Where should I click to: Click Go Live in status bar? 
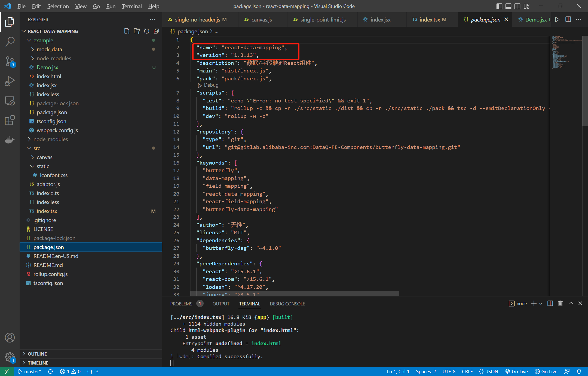click(x=517, y=371)
